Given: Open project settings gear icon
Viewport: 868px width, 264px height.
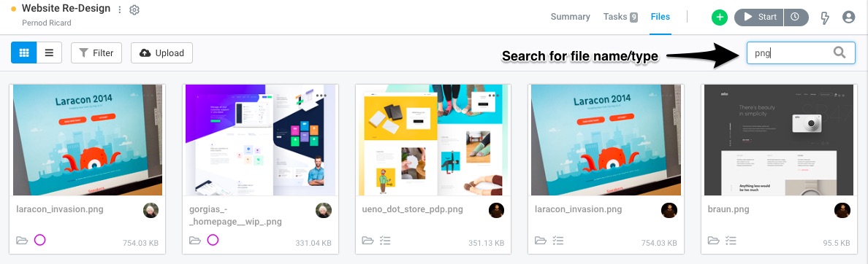Looking at the screenshot, I should click(x=134, y=10).
